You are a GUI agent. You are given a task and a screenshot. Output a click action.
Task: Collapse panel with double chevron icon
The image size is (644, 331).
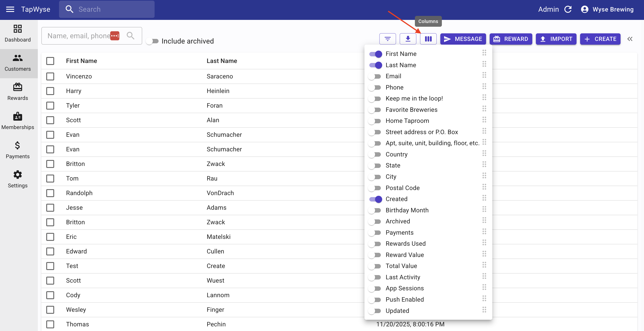pyautogui.click(x=630, y=39)
